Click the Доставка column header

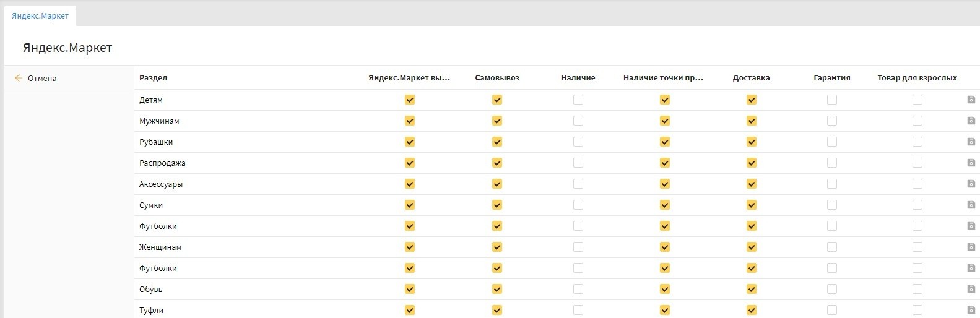(751, 78)
